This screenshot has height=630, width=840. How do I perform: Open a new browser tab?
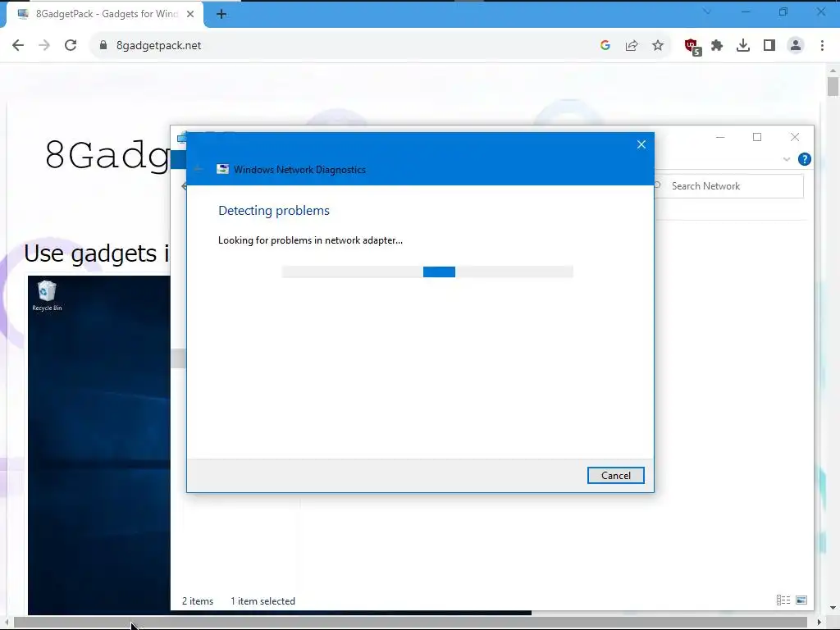[221, 15]
